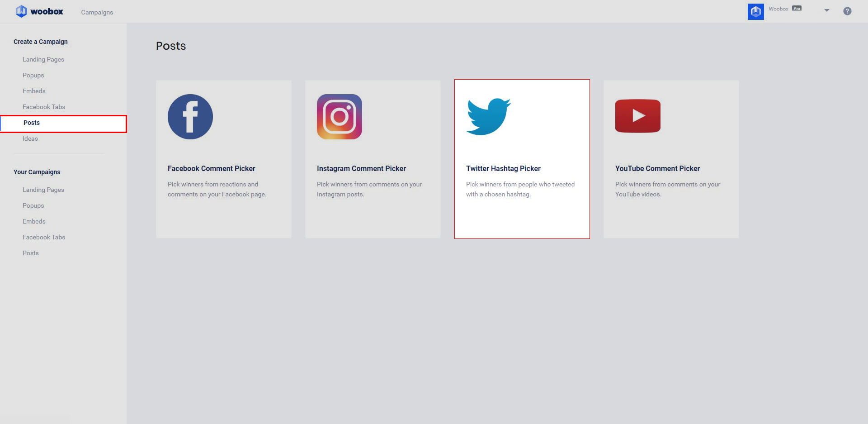Click the Woobox logo in the header
This screenshot has height=424, width=868.
pyautogui.click(x=39, y=11)
